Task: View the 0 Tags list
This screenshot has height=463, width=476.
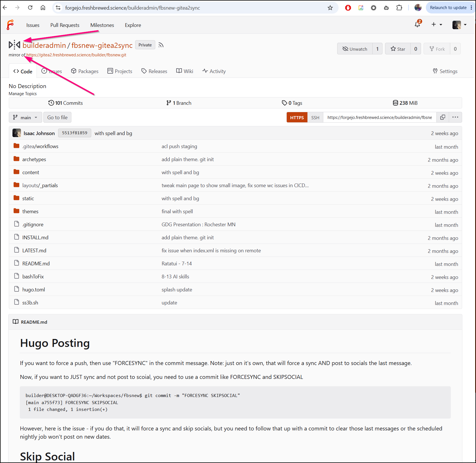Action: point(292,103)
